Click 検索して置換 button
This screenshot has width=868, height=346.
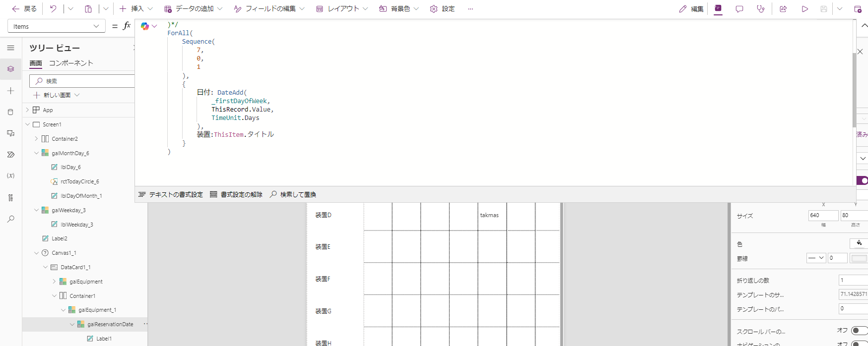click(293, 194)
